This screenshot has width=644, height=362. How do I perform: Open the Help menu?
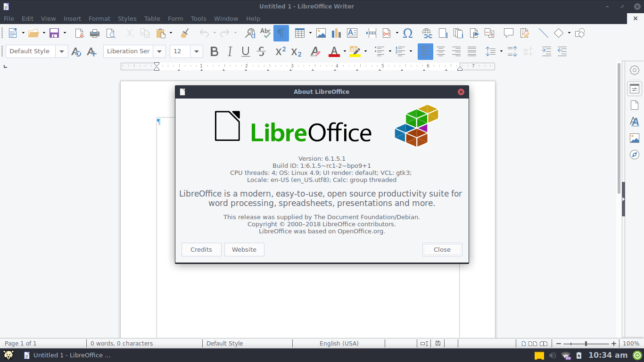tap(253, 18)
